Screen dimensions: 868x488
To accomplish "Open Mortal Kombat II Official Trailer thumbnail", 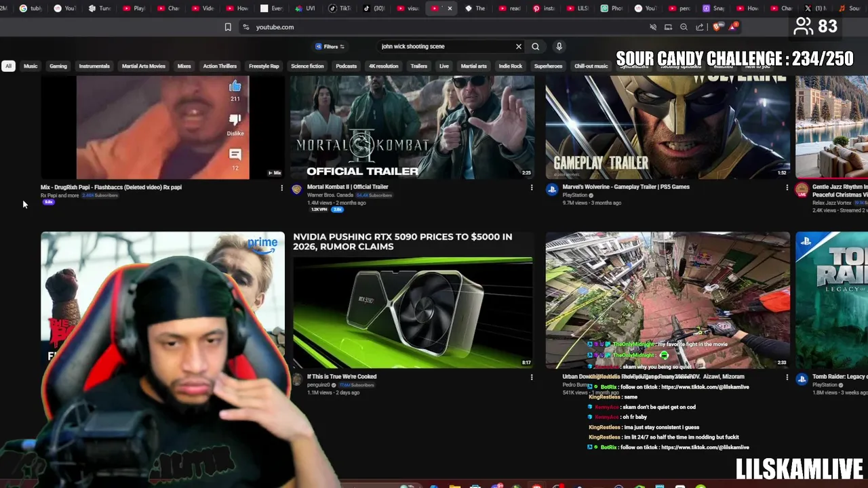I will [412, 127].
